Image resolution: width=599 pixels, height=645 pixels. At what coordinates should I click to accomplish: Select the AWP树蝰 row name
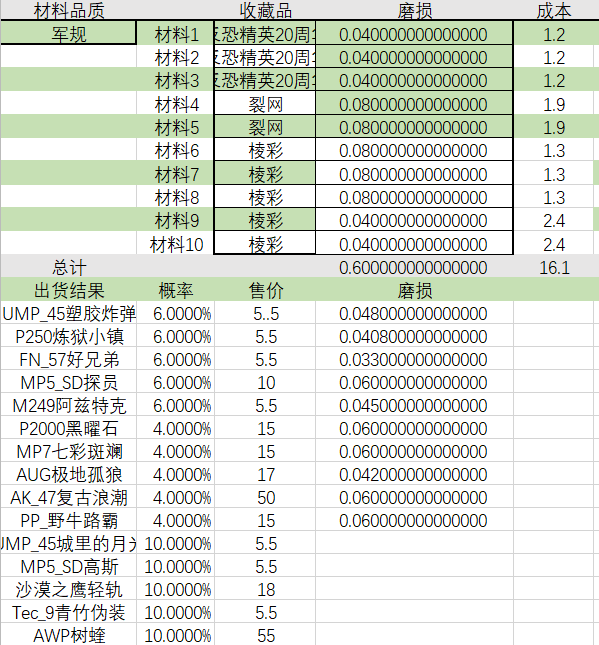pyautogui.click(x=68, y=635)
